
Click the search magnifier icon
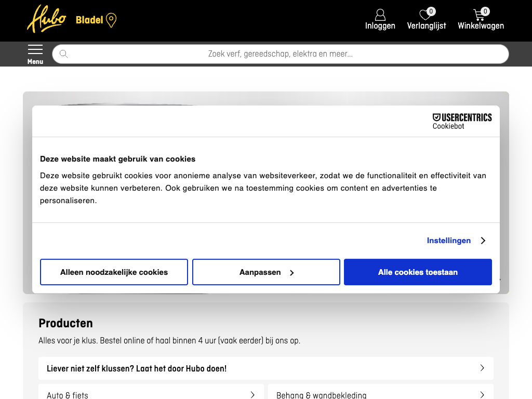tap(64, 54)
